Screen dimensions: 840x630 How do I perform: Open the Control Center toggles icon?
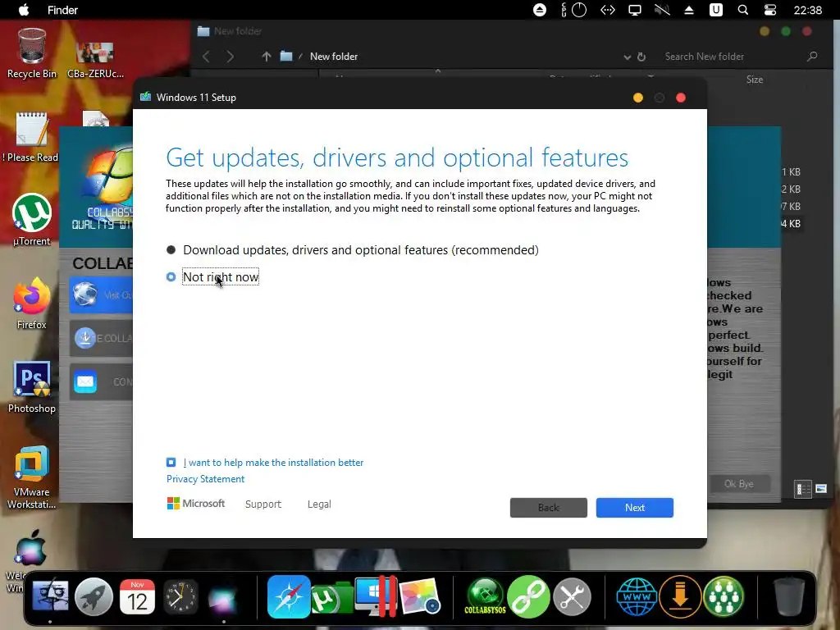pyautogui.click(x=769, y=10)
